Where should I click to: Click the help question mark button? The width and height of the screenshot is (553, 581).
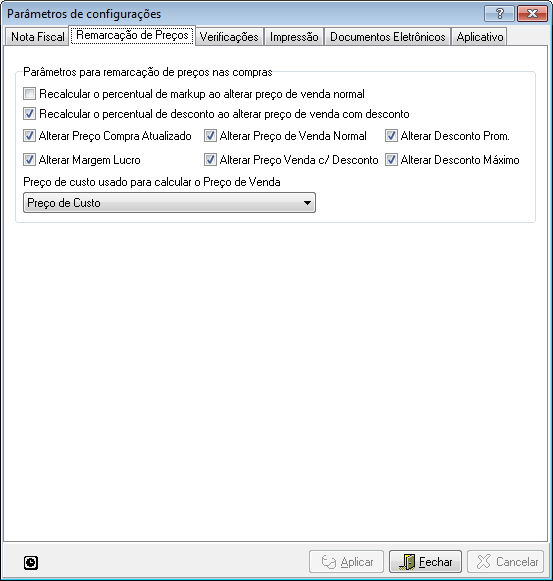coord(499,14)
